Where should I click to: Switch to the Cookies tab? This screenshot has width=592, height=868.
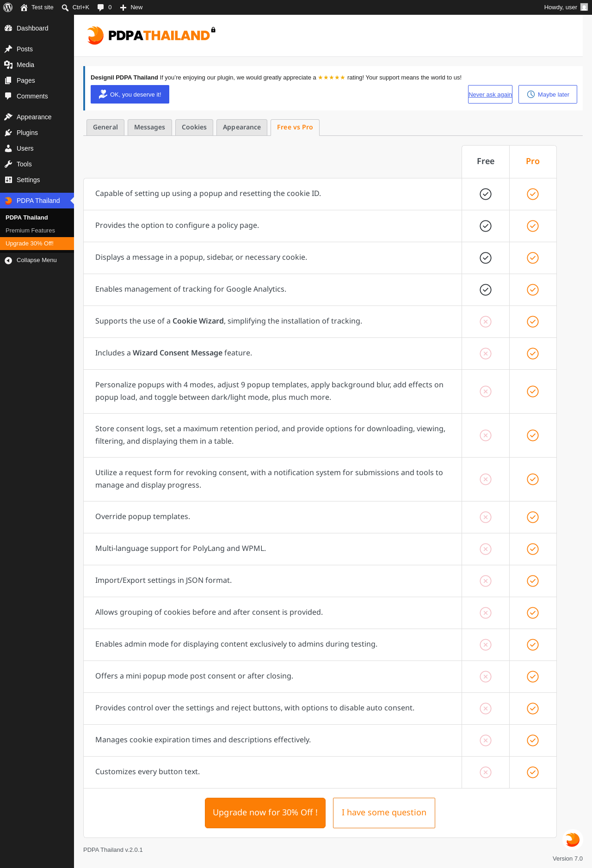point(194,128)
